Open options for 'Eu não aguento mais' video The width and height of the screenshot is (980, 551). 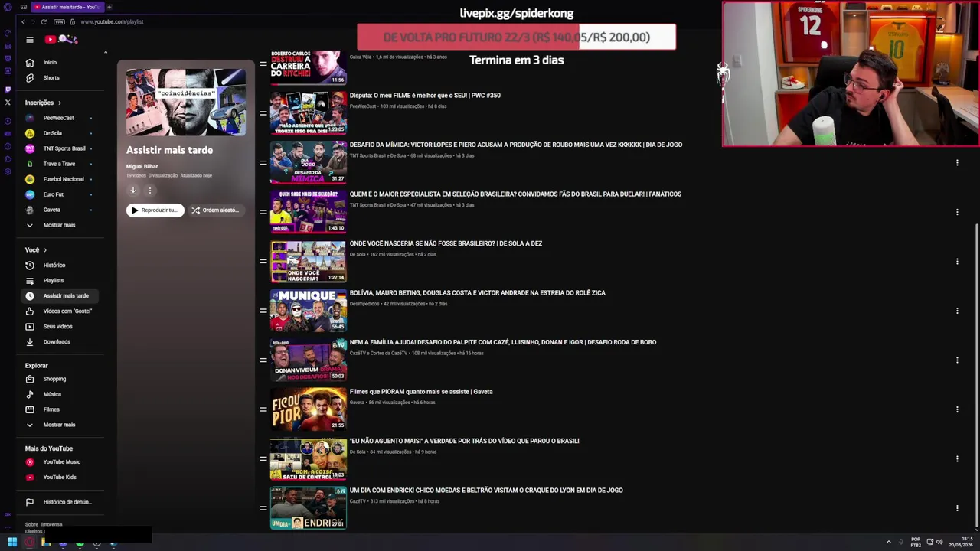[x=957, y=458]
